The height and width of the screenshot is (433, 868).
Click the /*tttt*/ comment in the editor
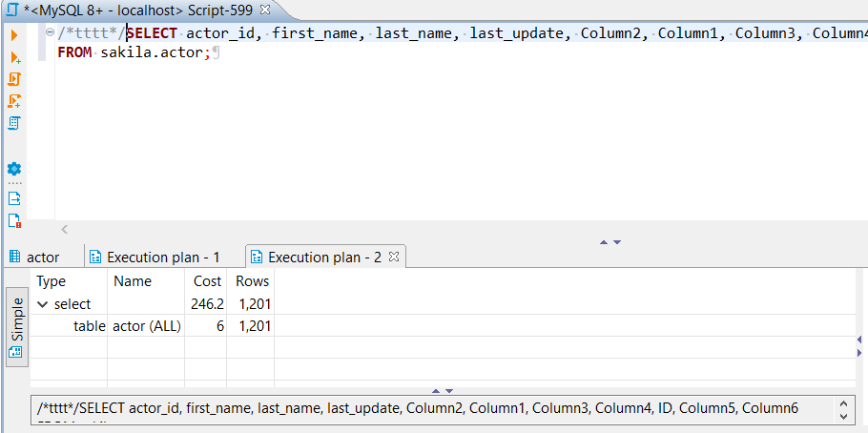(92, 33)
